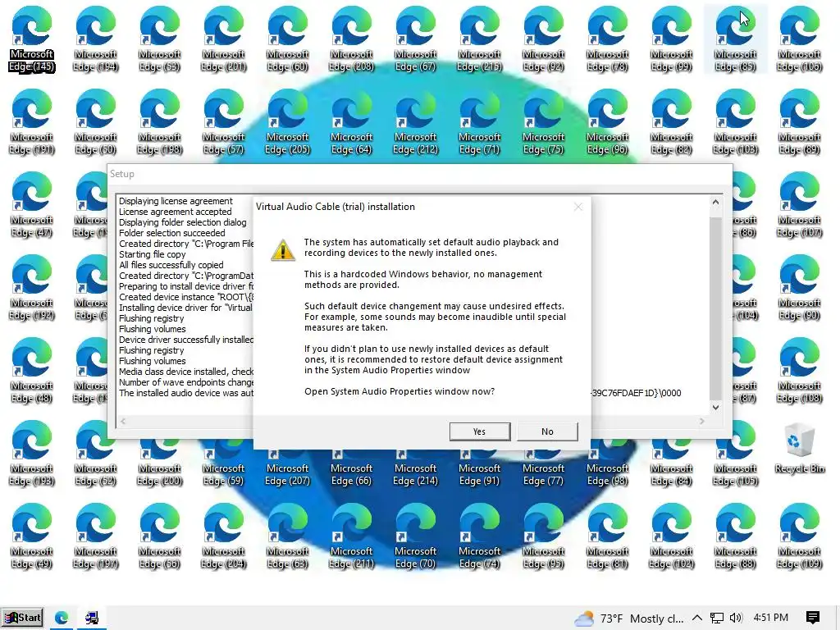Open the Start menu
The image size is (840, 630).
pos(22,618)
